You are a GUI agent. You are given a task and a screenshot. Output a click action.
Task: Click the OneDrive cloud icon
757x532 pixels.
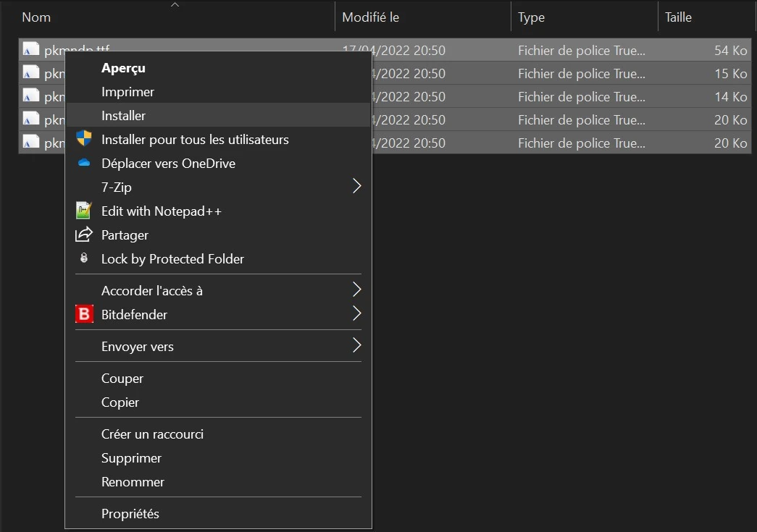tap(84, 163)
